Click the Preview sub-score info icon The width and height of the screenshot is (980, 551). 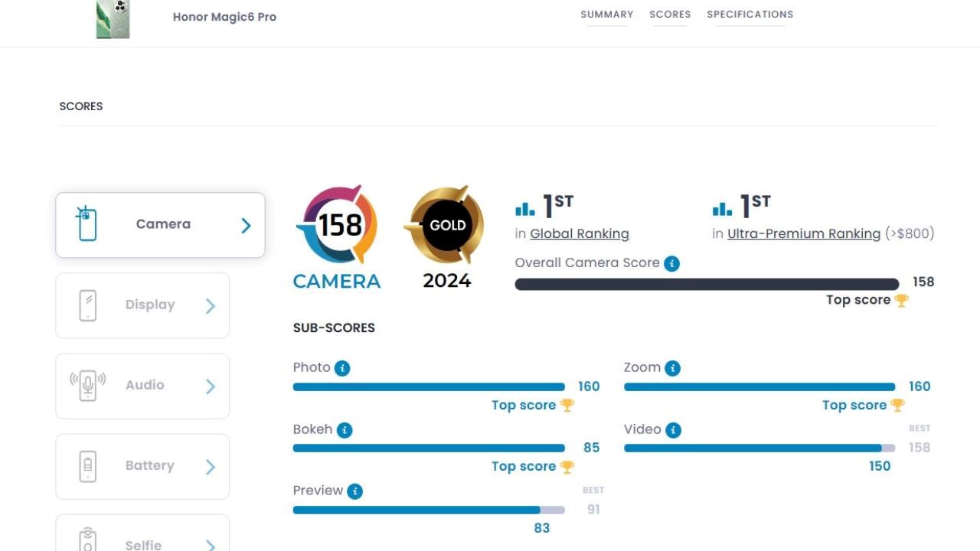(x=354, y=491)
